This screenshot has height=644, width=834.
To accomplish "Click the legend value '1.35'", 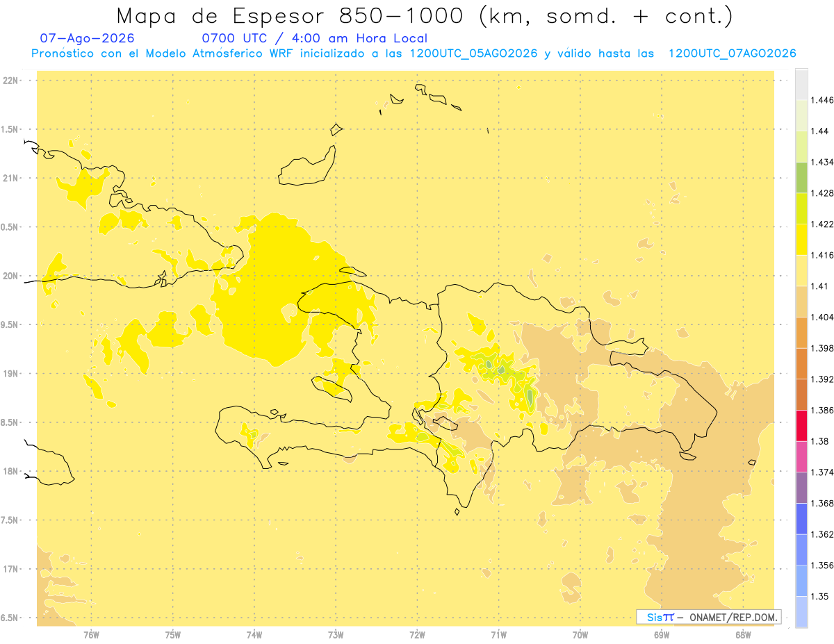I will pos(821,597).
